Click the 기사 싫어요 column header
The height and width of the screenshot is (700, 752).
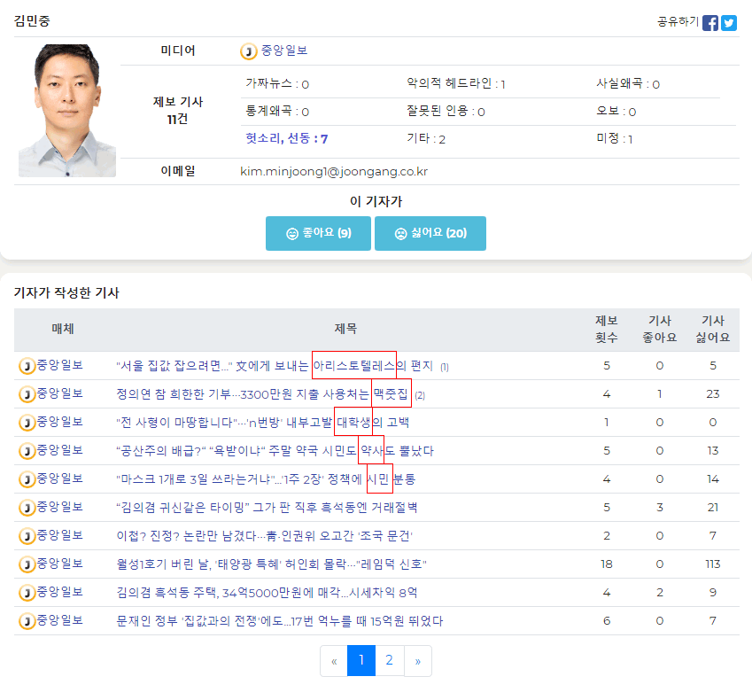pos(713,329)
